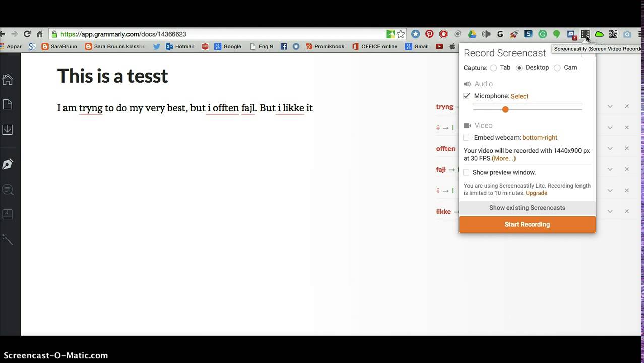Open the Appar bookmarks item
644x363 pixels.
tap(10, 46)
